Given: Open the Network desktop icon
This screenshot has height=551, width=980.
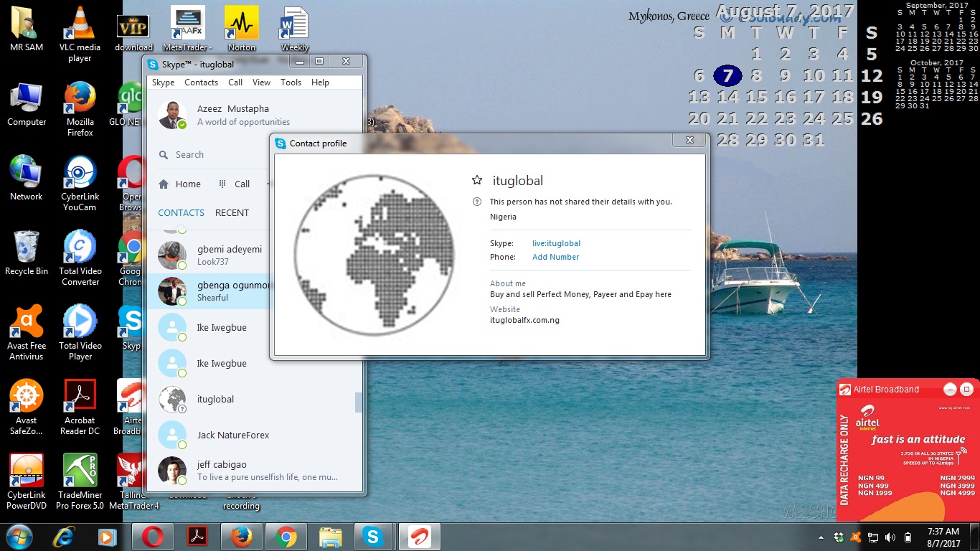Looking at the screenshot, I should pos(27,178).
